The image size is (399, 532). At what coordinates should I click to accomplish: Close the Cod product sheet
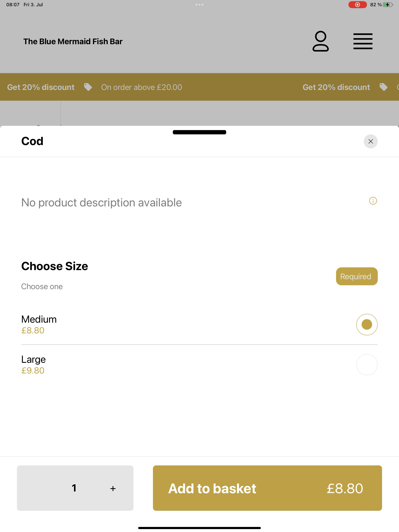click(x=371, y=141)
